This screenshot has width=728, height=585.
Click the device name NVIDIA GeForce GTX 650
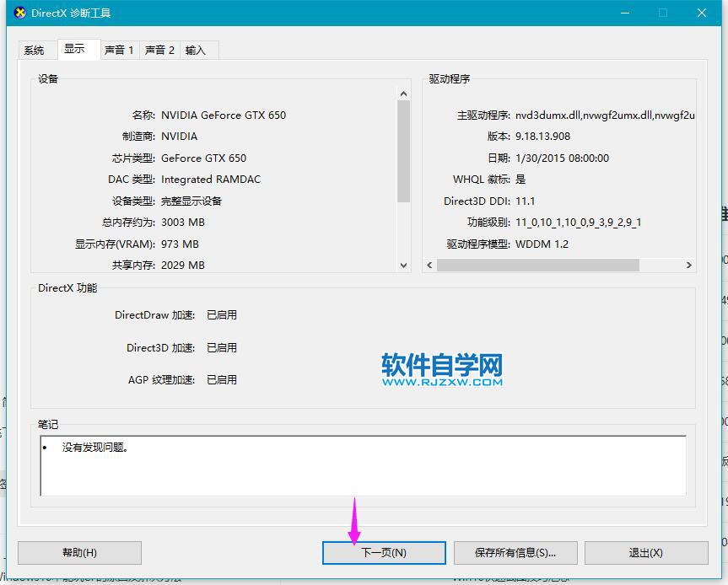coord(224,115)
